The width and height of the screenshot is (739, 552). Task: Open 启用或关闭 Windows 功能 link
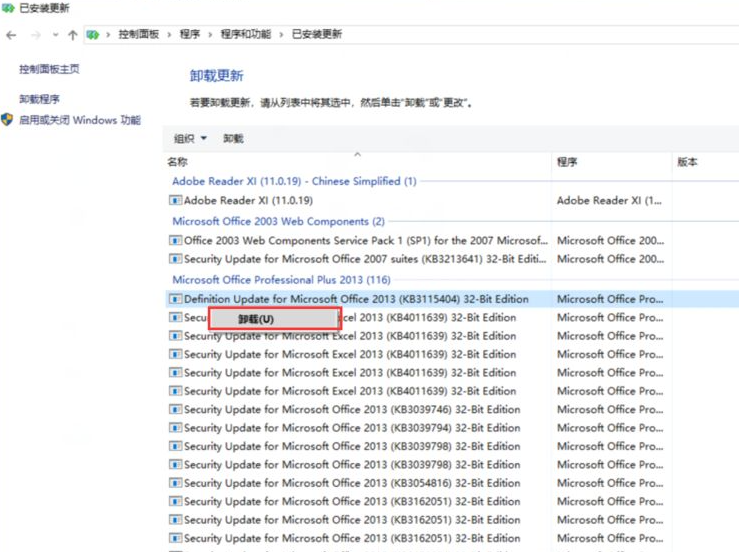coord(80,120)
